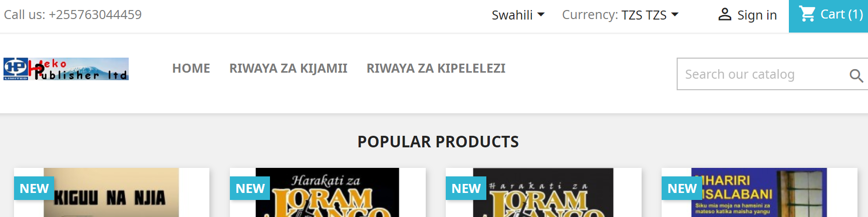Expand the Swahili language dropdown

(x=518, y=15)
